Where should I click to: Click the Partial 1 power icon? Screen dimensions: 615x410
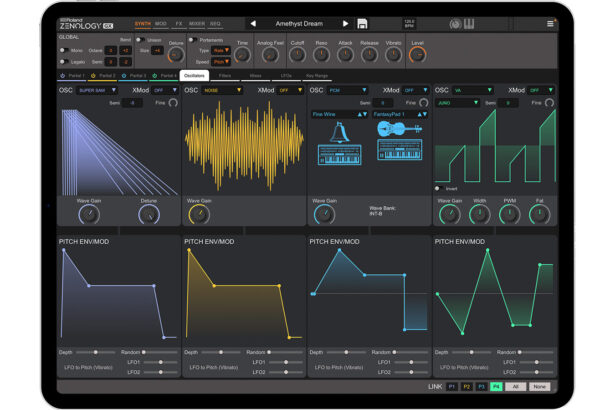(63, 75)
